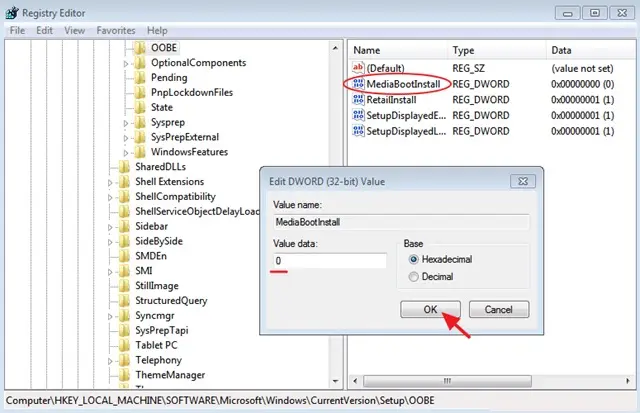
Task: Click the Data column header
Action: pyautogui.click(x=591, y=50)
